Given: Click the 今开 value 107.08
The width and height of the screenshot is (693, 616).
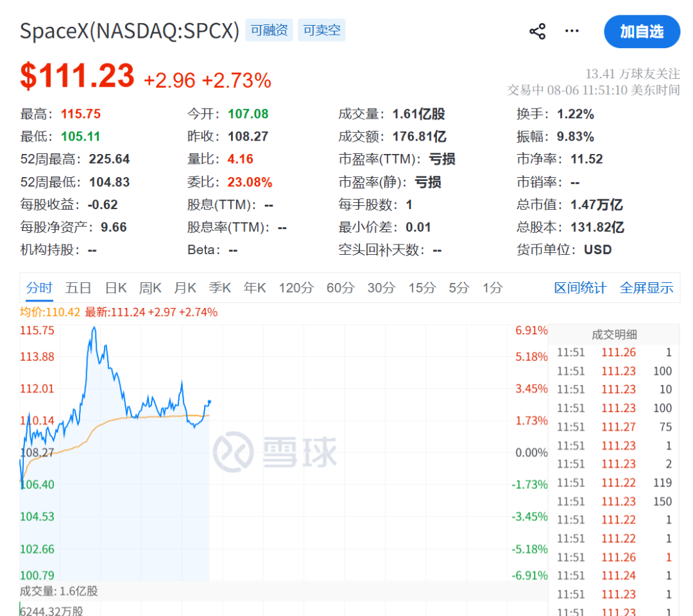Looking at the screenshot, I should pyautogui.click(x=248, y=114).
